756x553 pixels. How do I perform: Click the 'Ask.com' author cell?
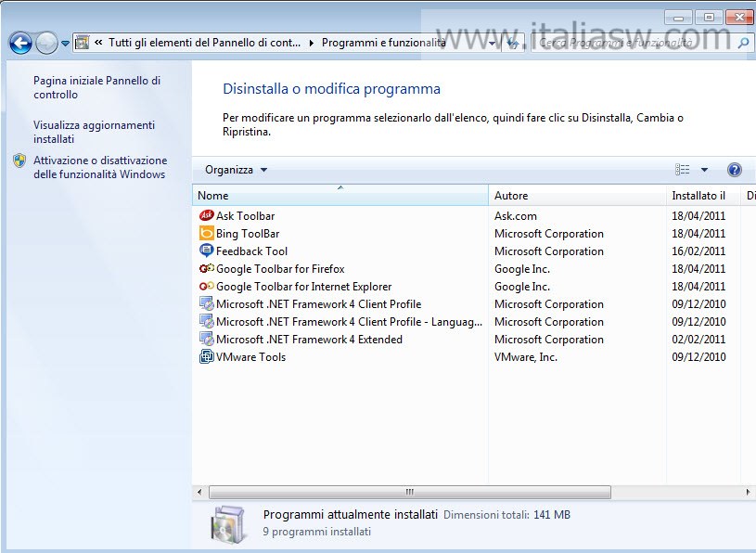coord(516,216)
